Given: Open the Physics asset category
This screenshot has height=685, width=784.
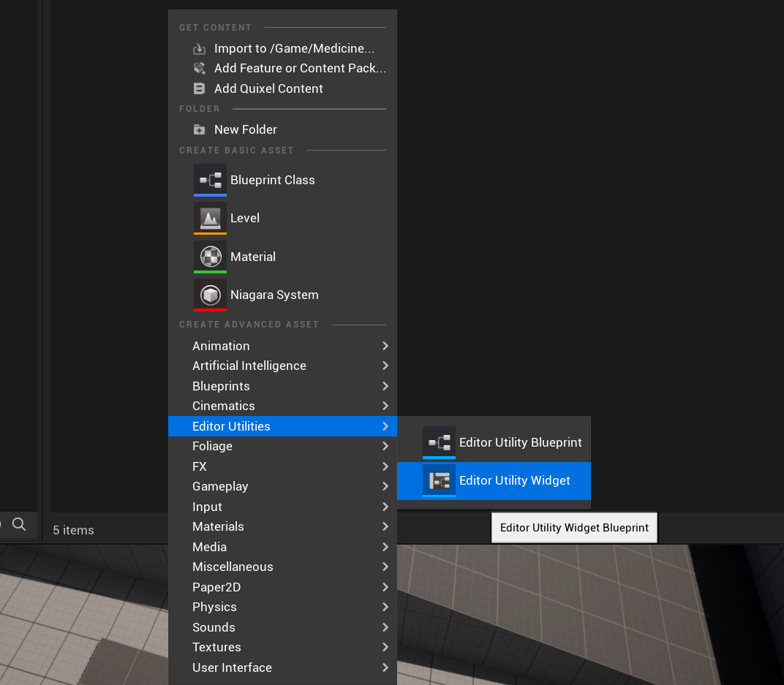Looking at the screenshot, I should (282, 607).
